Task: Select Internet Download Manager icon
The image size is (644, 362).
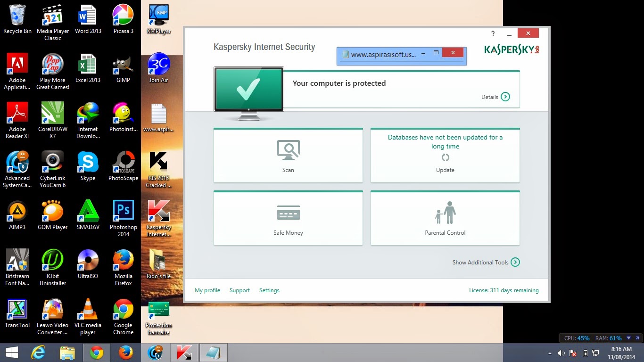Action: coord(88,120)
